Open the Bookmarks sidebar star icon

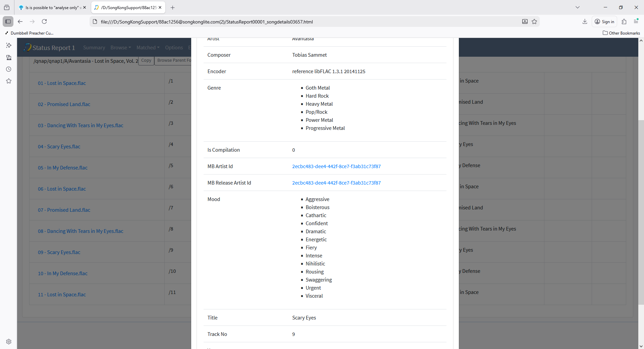click(x=9, y=81)
